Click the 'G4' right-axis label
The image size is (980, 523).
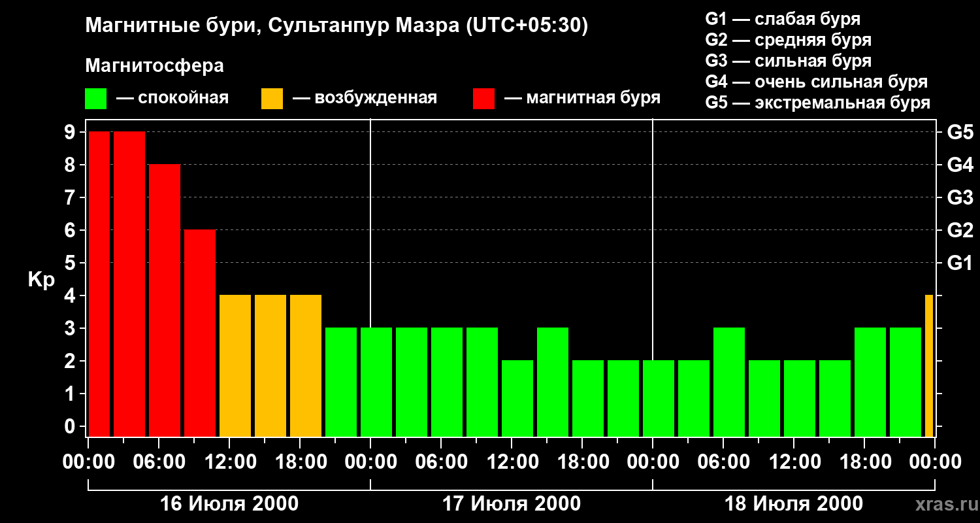[960, 165]
